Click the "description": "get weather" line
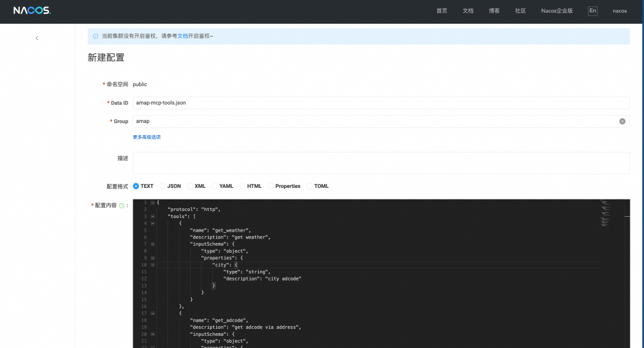Viewport: 644px width, 348px height. [230, 237]
